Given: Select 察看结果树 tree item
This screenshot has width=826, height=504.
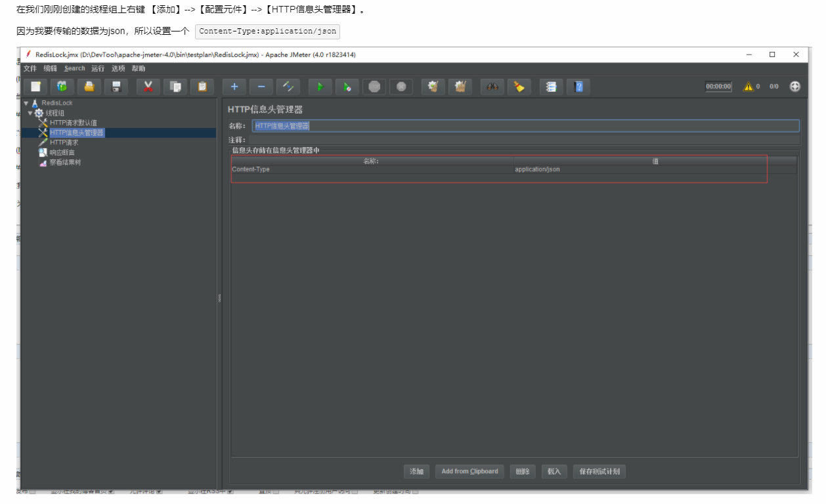Looking at the screenshot, I should tap(65, 162).
